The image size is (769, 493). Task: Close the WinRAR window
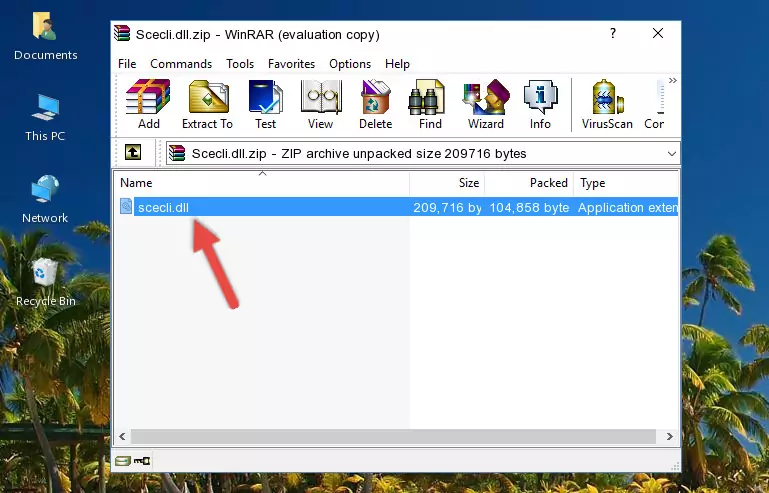tap(658, 33)
